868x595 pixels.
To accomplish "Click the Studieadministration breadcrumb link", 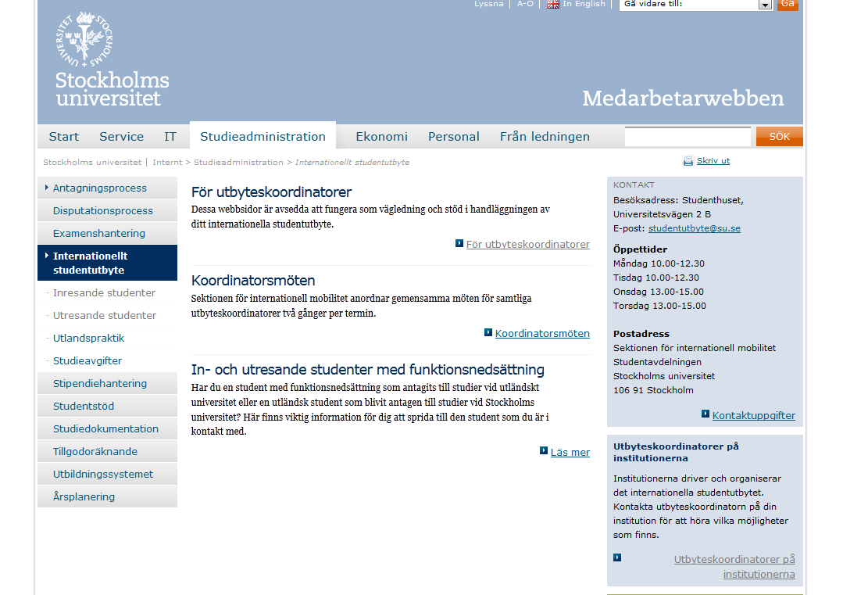I will coord(238,163).
